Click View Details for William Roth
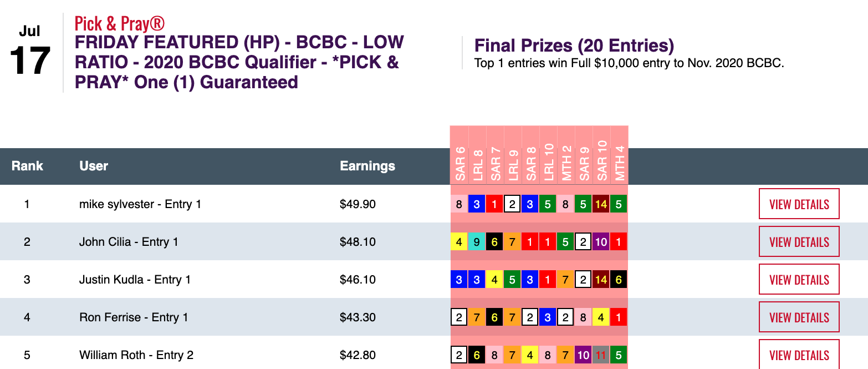Image resolution: width=868 pixels, height=369 pixels. (x=799, y=355)
